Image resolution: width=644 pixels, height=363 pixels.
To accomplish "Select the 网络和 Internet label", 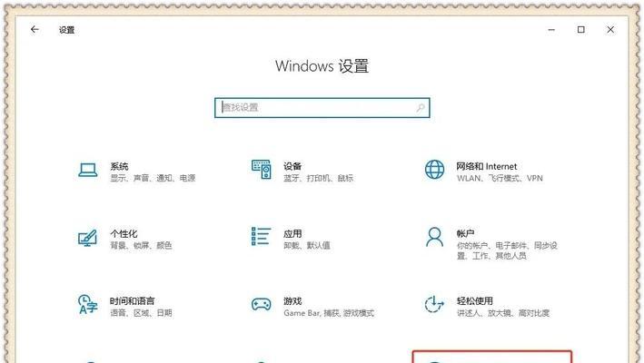I will 487,166.
